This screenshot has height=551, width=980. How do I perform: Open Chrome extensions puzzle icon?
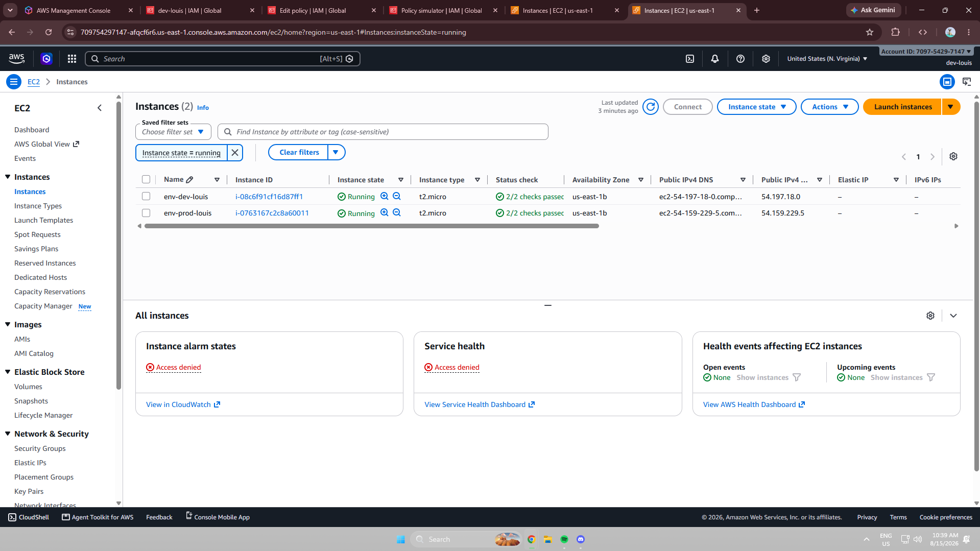[x=895, y=32]
